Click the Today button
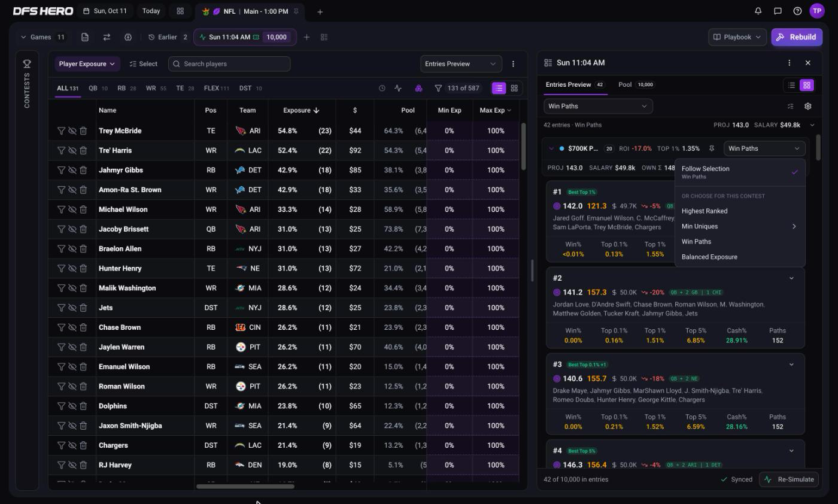The width and height of the screenshot is (838, 504). tap(151, 11)
